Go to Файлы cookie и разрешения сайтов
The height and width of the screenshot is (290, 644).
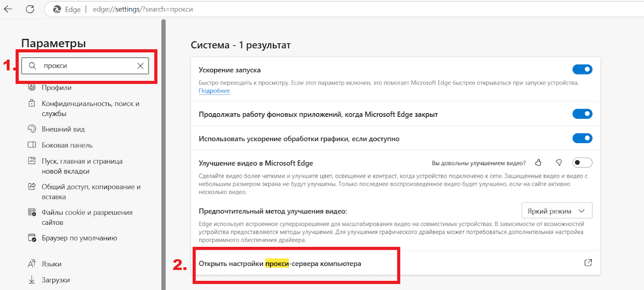point(87,217)
